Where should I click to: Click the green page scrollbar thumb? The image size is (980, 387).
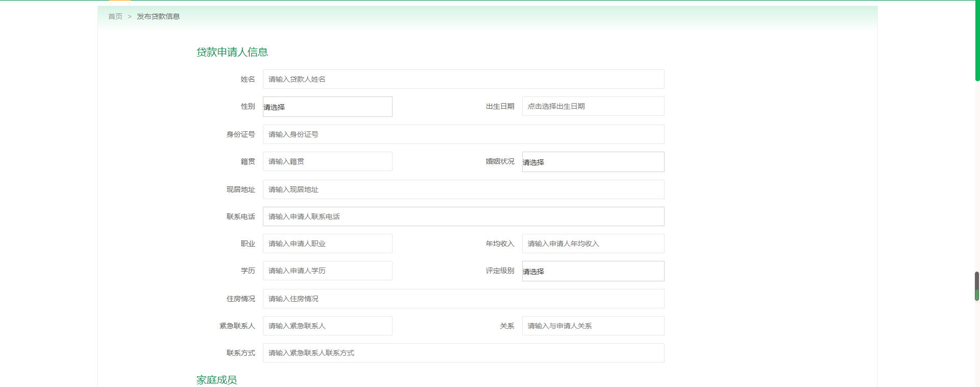pyautogui.click(x=977, y=41)
